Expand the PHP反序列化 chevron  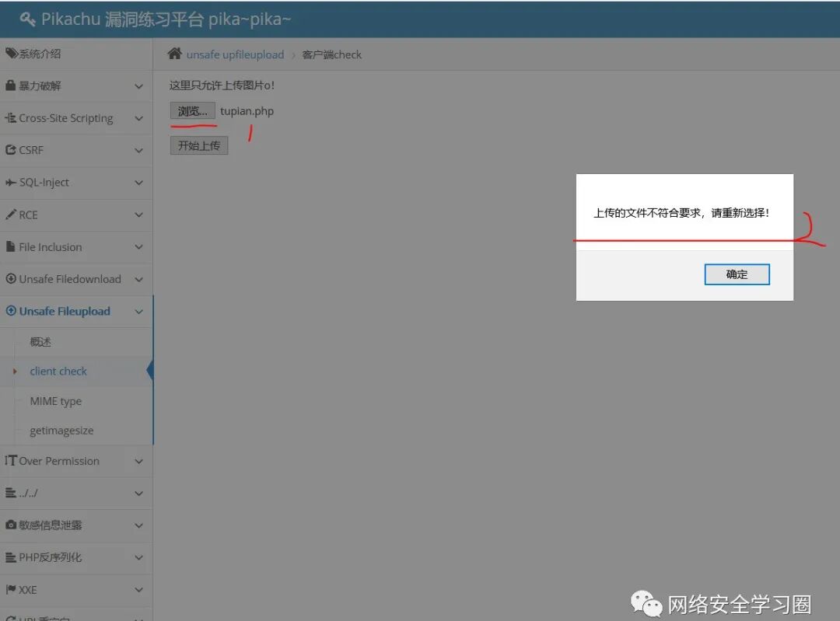point(138,557)
